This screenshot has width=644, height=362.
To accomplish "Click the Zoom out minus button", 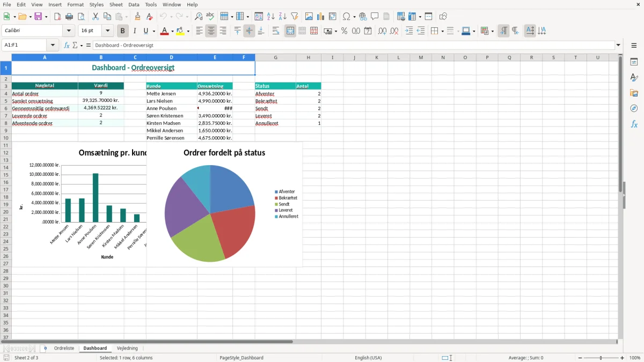I will click(x=580, y=358).
